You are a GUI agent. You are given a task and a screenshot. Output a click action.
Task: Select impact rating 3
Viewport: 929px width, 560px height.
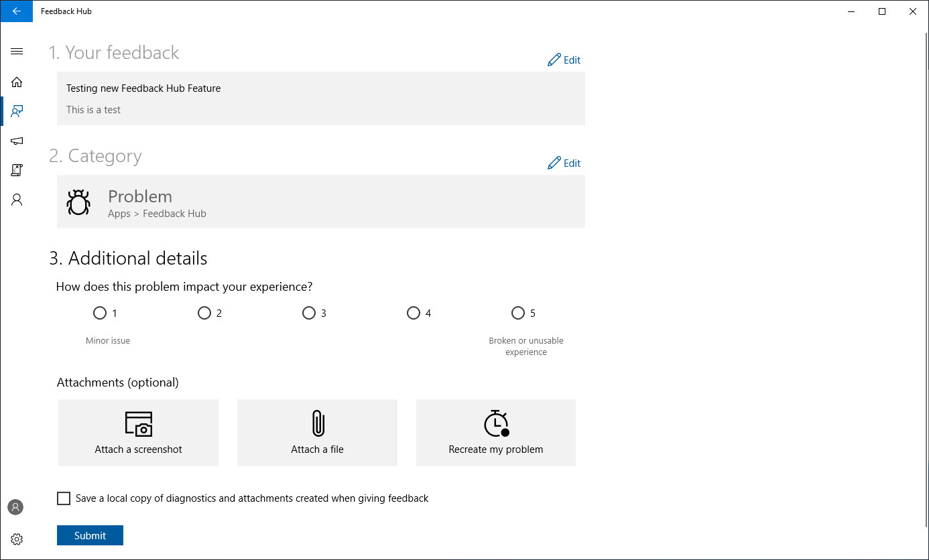point(309,313)
